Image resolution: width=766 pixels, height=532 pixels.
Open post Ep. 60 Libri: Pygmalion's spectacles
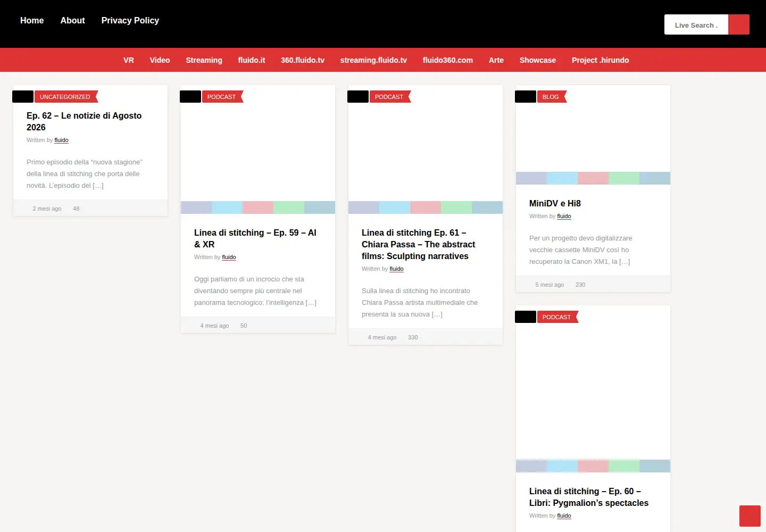point(589,497)
